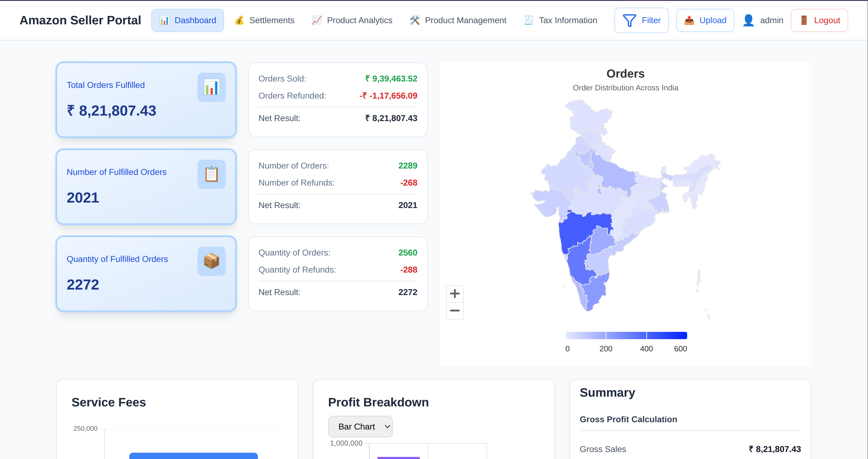Screen dimensions: 868x459
Task: Click the Number of Refunds value -268
Action: point(409,183)
